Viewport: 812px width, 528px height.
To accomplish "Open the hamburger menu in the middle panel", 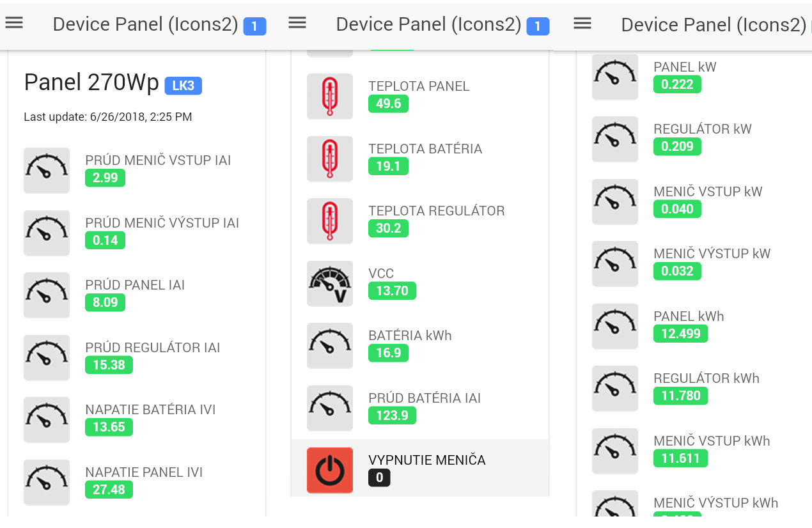I will point(297,23).
